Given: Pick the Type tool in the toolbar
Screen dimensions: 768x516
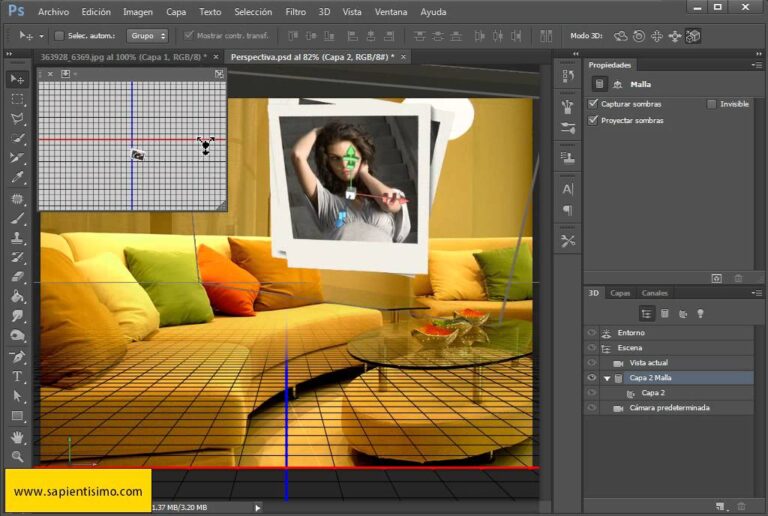Looking at the screenshot, I should coord(17,376).
